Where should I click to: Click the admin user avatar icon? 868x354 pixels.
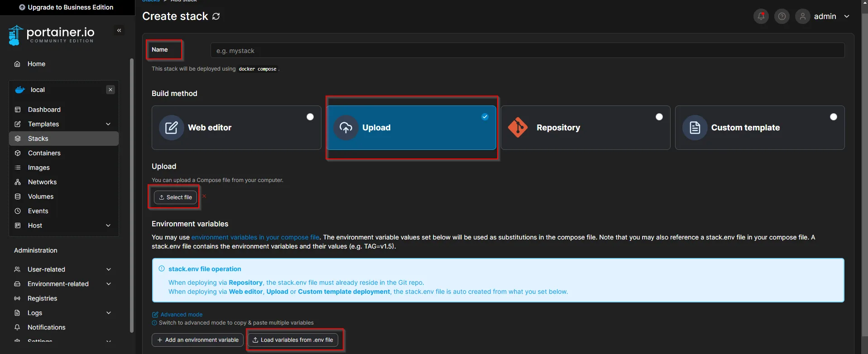(803, 16)
